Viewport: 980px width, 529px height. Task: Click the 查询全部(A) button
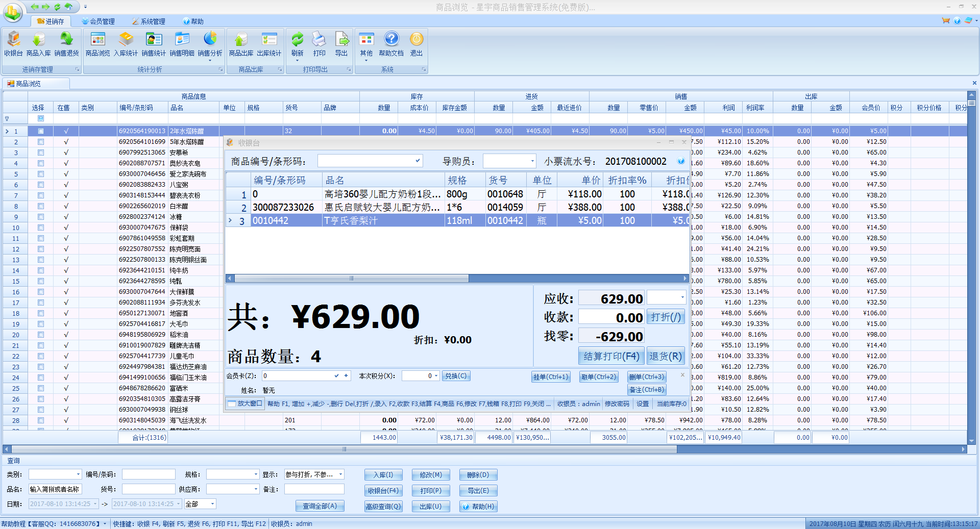point(320,506)
